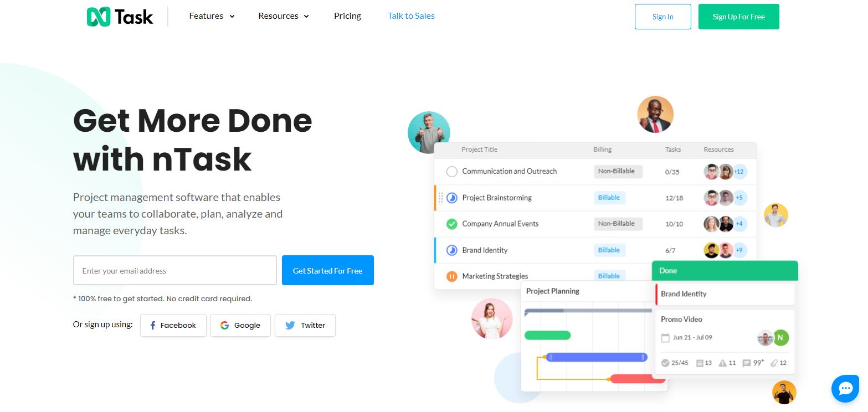
Task: Click the blue Gantt bar in Project Planning
Action: 597,357
